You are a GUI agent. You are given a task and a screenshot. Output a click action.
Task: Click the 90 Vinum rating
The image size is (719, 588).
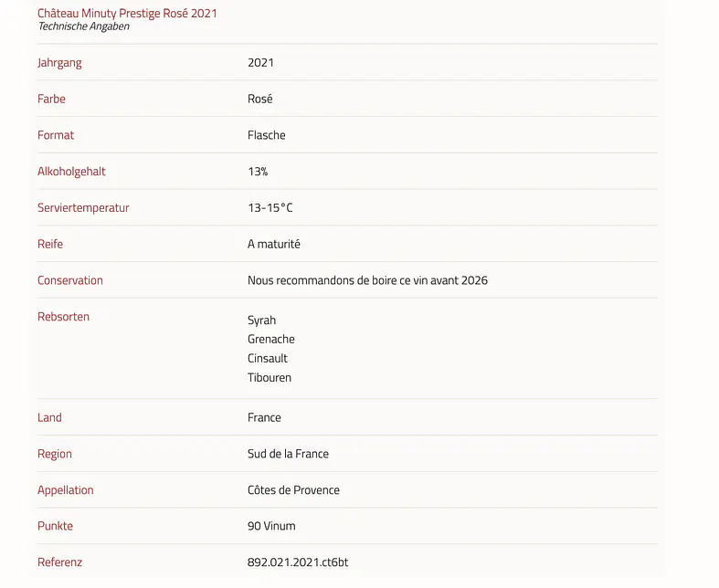tap(271, 526)
